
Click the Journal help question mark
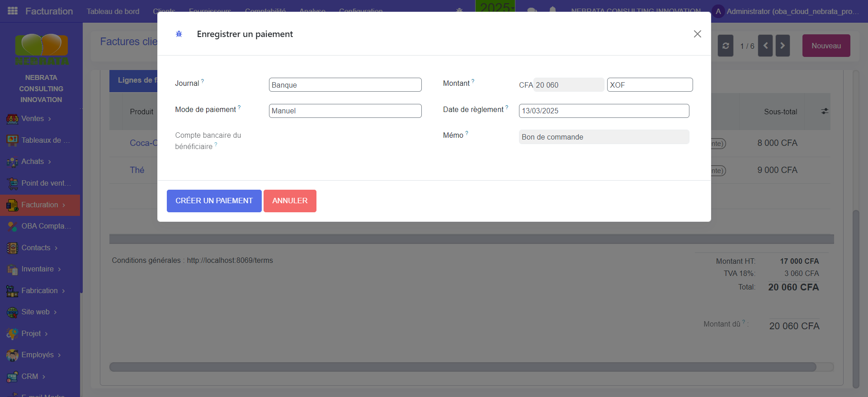203,81
